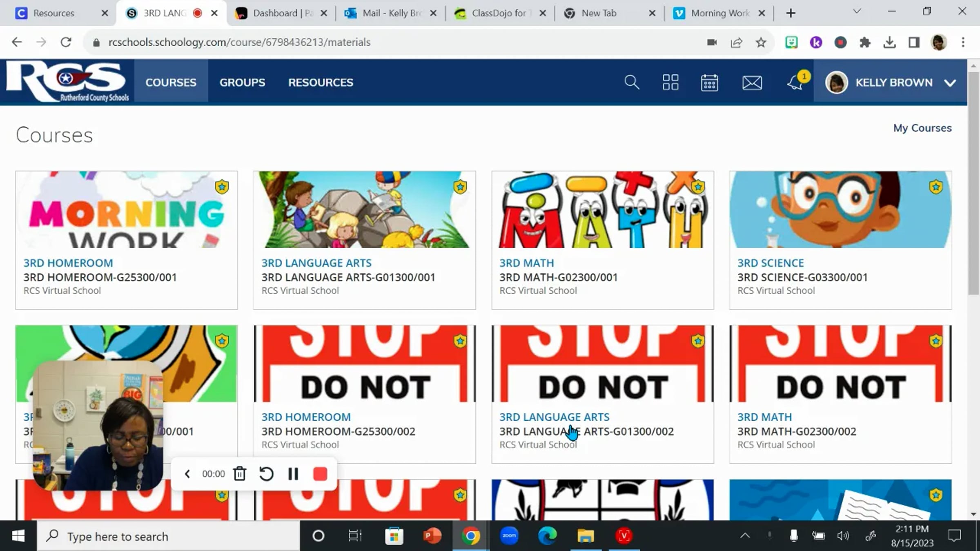Pause the screen recording
This screenshot has height=551, width=980.
[293, 474]
